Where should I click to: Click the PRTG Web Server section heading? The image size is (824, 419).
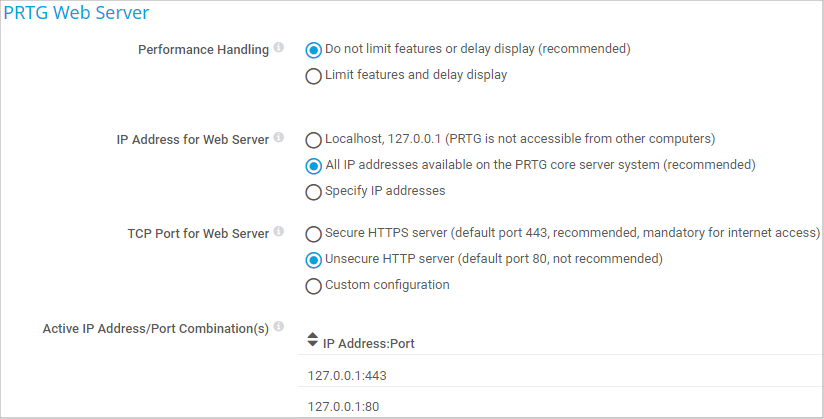click(x=77, y=14)
